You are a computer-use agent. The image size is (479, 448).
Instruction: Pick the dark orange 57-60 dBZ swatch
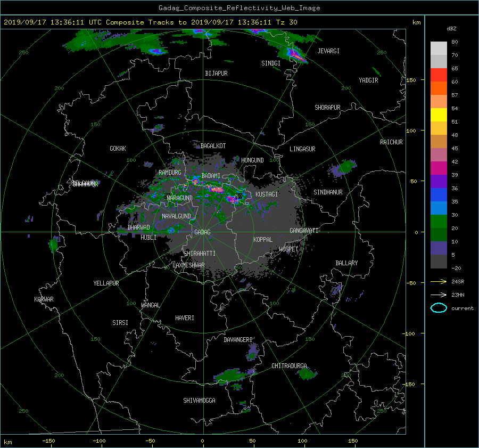[x=439, y=88]
